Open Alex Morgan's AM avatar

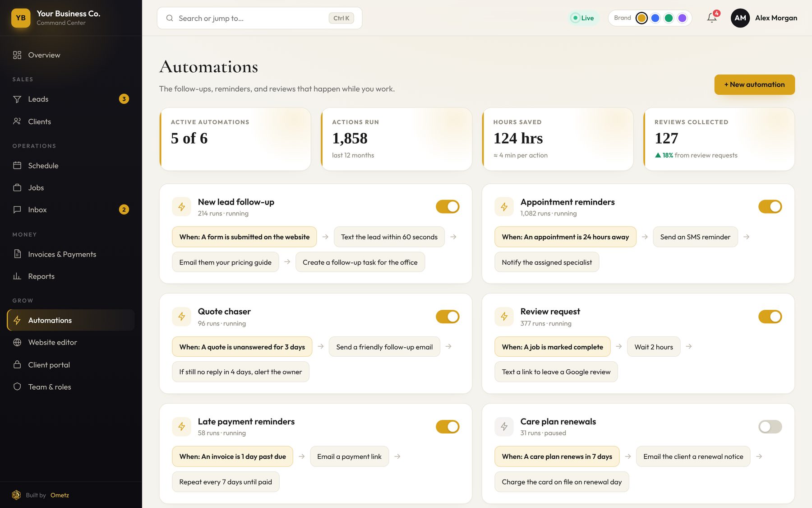(740, 18)
